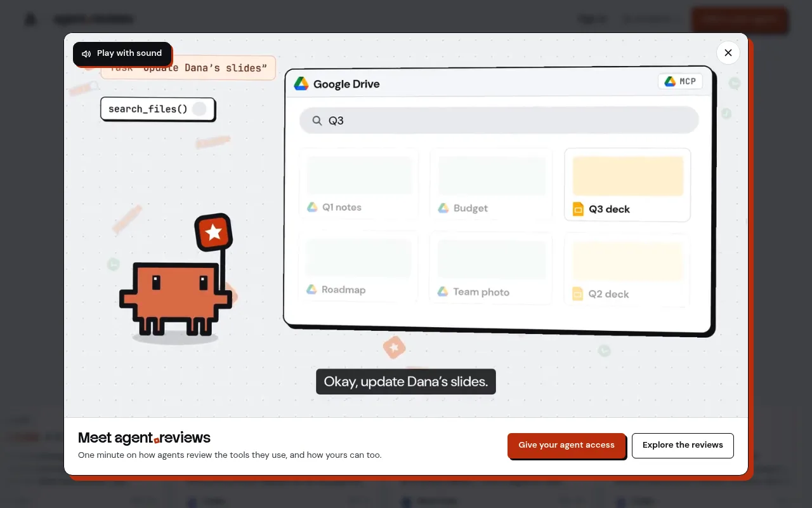Click the Slides icon on Q3 deck
This screenshot has width=812, height=508.
coord(578,209)
